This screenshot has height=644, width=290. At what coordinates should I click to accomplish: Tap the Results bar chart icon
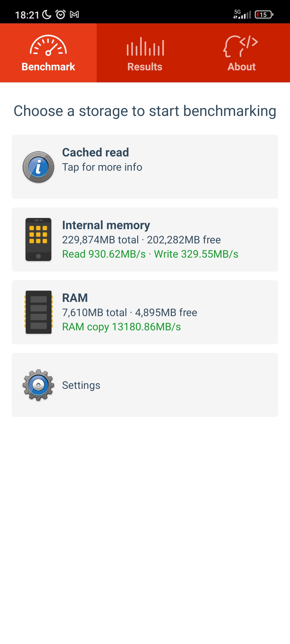point(145,46)
